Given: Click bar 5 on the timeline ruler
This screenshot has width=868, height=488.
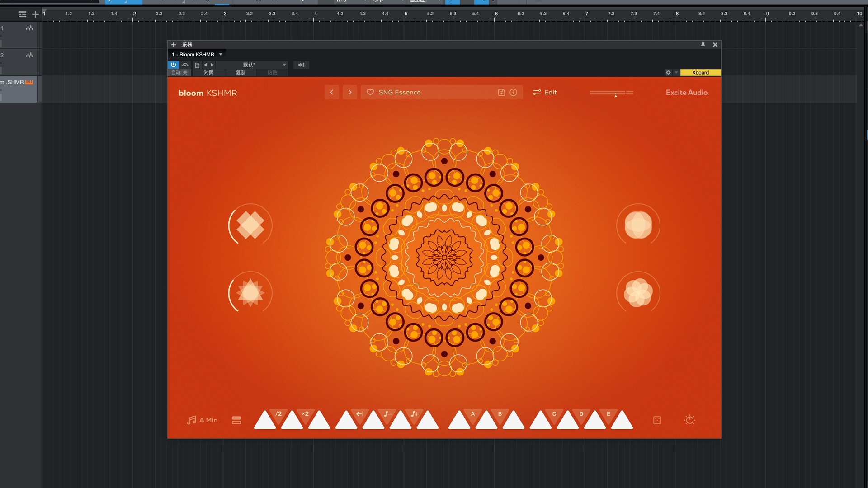Looking at the screenshot, I should pyautogui.click(x=406, y=14).
